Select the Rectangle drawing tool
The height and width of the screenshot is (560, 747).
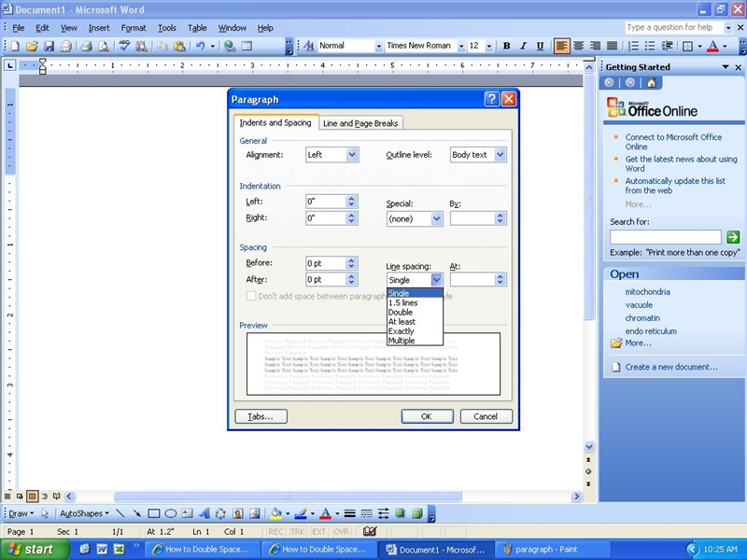tap(153, 513)
